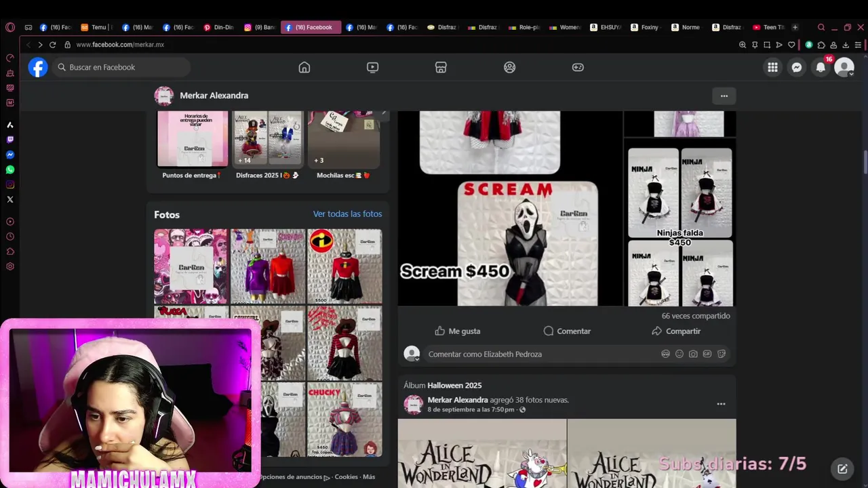Open the account profile menu
Image resolution: width=868 pixels, height=488 pixels.
pyautogui.click(x=844, y=67)
